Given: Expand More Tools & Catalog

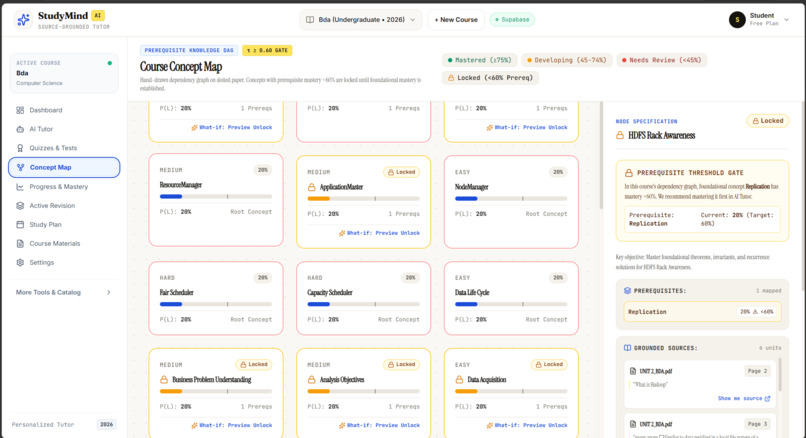Looking at the screenshot, I should [x=64, y=292].
